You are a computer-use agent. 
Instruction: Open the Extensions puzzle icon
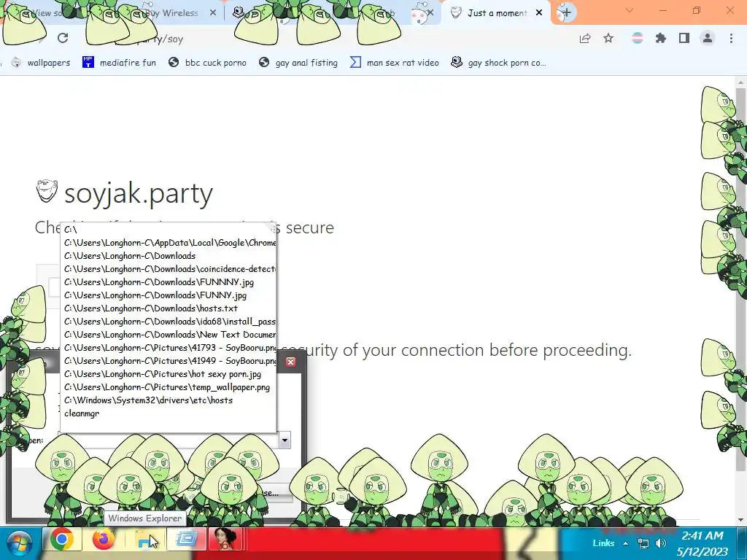(660, 38)
